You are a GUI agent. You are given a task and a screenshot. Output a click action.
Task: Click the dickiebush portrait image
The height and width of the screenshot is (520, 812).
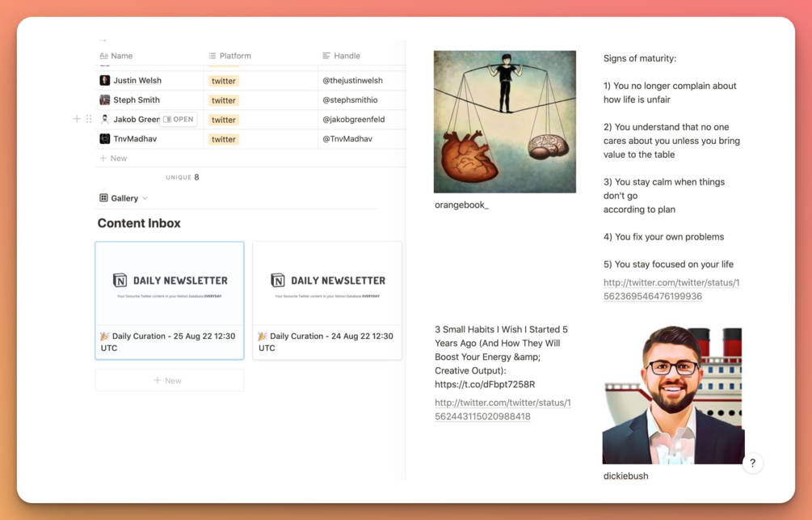[x=673, y=395]
